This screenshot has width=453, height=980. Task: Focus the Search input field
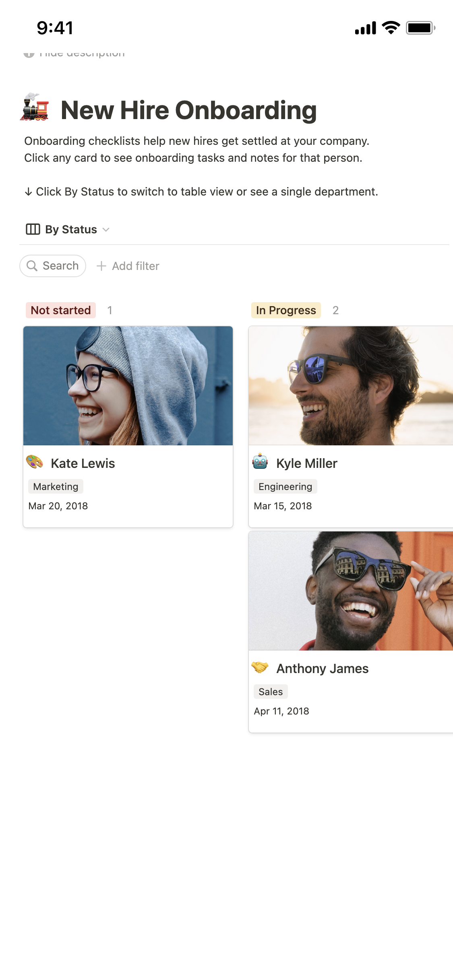pyautogui.click(x=60, y=266)
